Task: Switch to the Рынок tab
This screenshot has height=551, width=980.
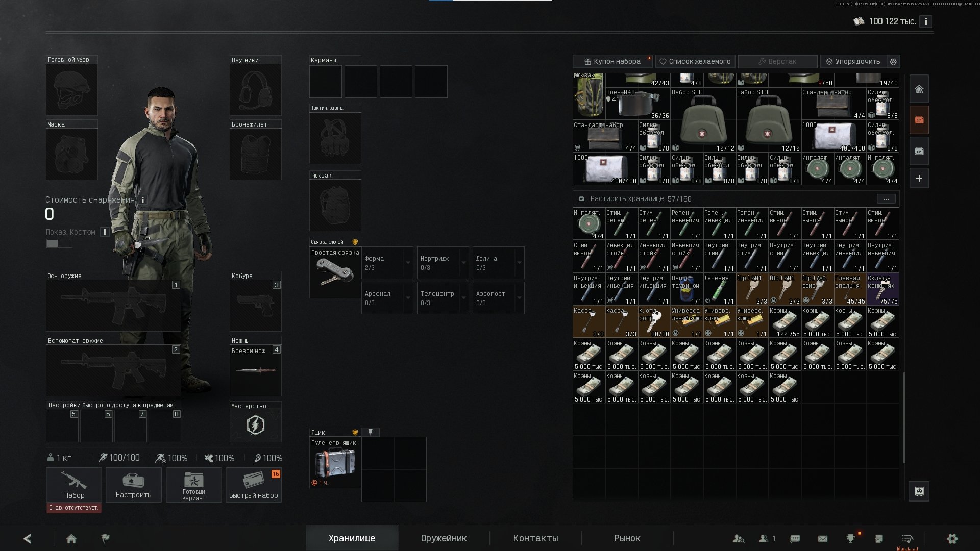Action: coord(627,538)
